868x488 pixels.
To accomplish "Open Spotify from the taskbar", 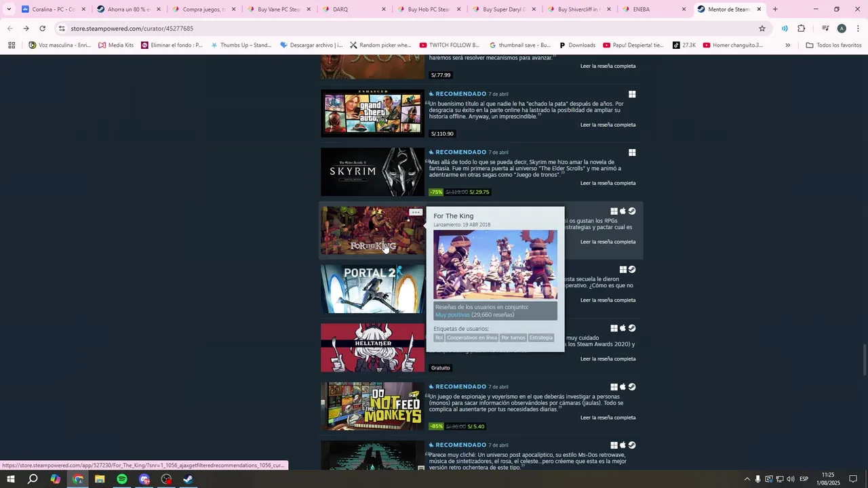I will tap(122, 479).
